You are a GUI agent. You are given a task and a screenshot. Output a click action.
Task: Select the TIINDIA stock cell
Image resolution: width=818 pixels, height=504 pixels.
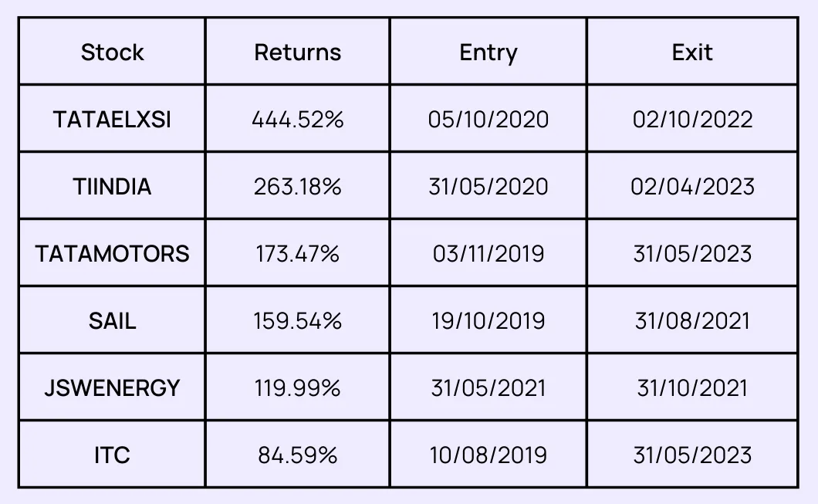pyautogui.click(x=112, y=187)
